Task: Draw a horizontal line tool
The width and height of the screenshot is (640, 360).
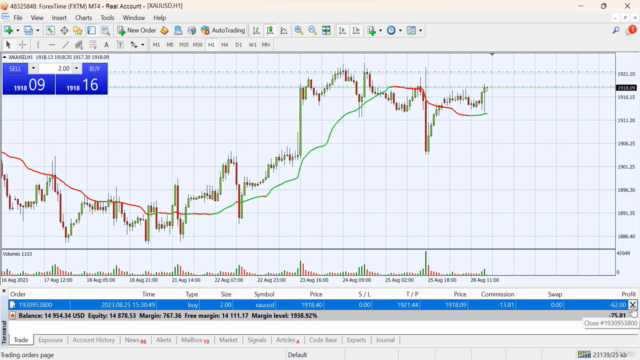Action: tap(51, 44)
